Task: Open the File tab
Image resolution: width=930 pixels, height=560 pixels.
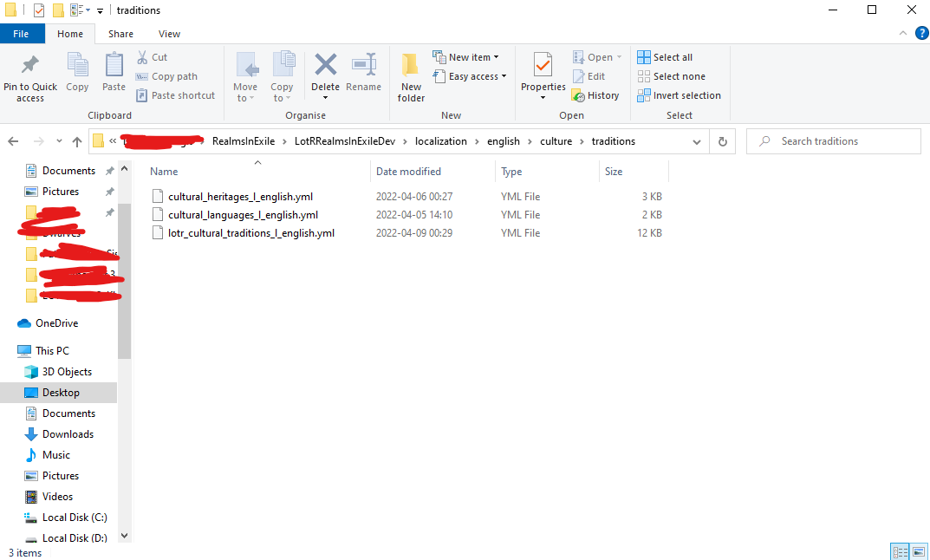Action: click(x=22, y=34)
